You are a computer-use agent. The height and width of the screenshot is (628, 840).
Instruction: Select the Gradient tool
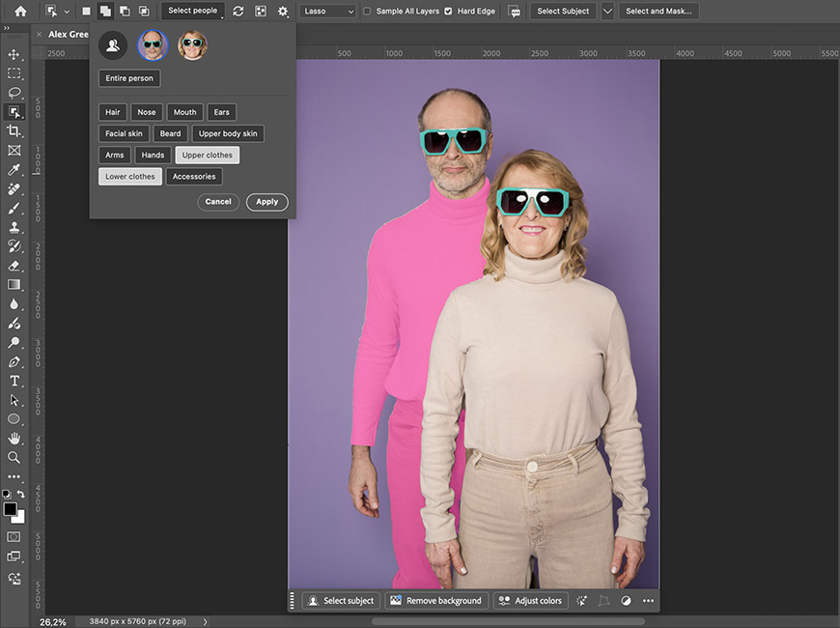point(14,285)
